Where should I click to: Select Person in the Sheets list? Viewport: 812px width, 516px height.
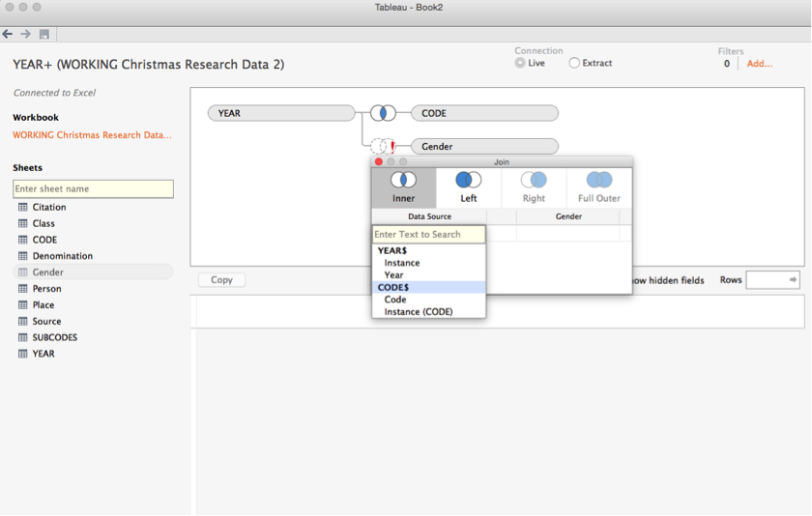click(x=46, y=288)
